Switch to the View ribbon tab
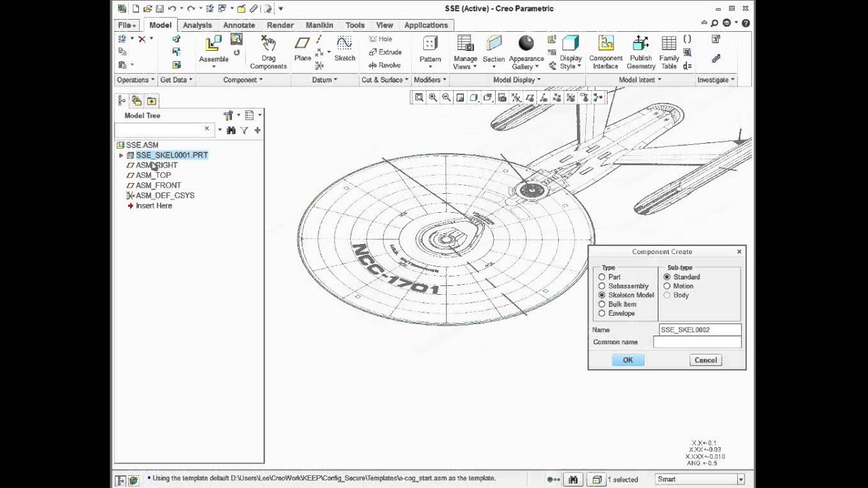The image size is (868, 488). click(x=384, y=25)
